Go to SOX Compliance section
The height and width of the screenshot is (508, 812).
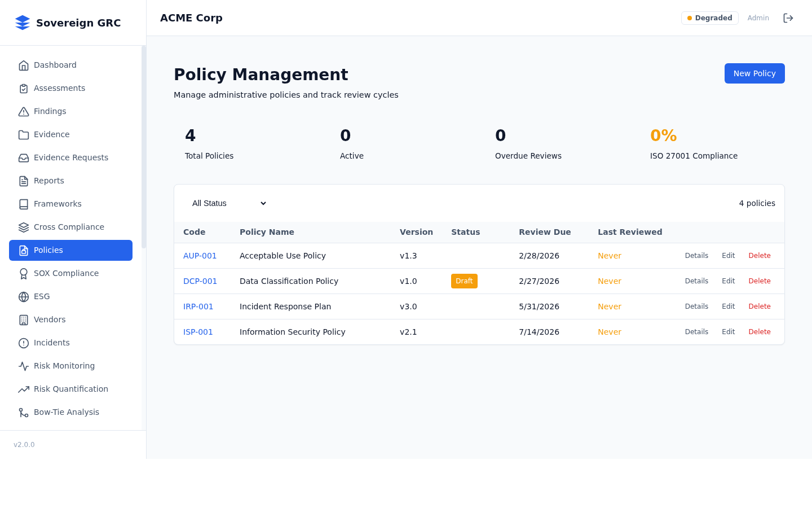pyautogui.click(x=66, y=273)
